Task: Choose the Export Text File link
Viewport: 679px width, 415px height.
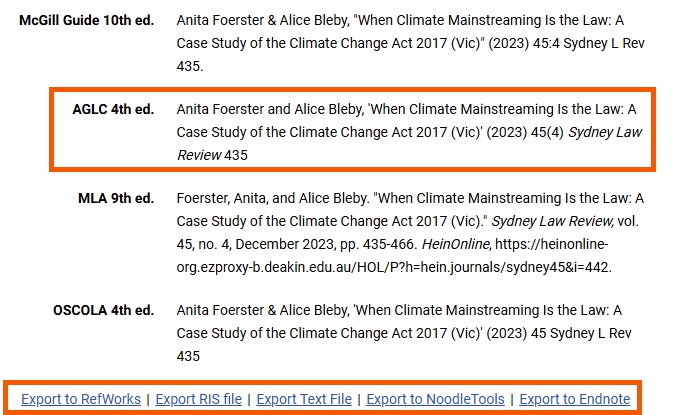Action: click(304, 399)
